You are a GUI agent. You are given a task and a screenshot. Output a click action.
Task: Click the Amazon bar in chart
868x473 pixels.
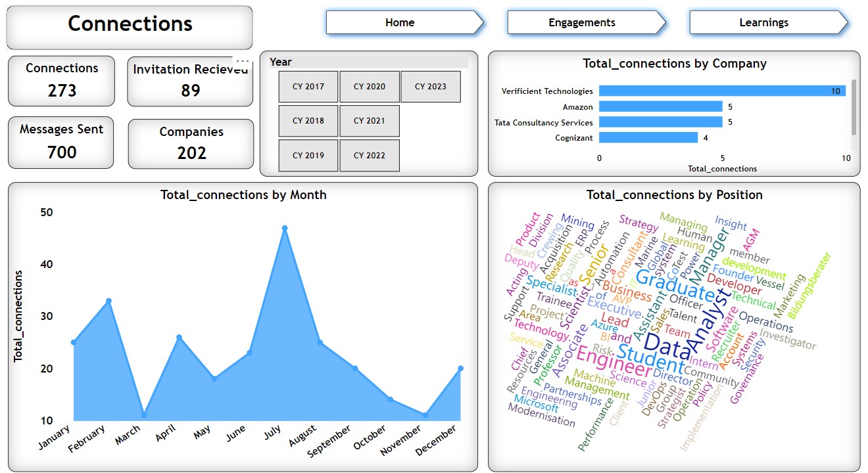pos(660,106)
